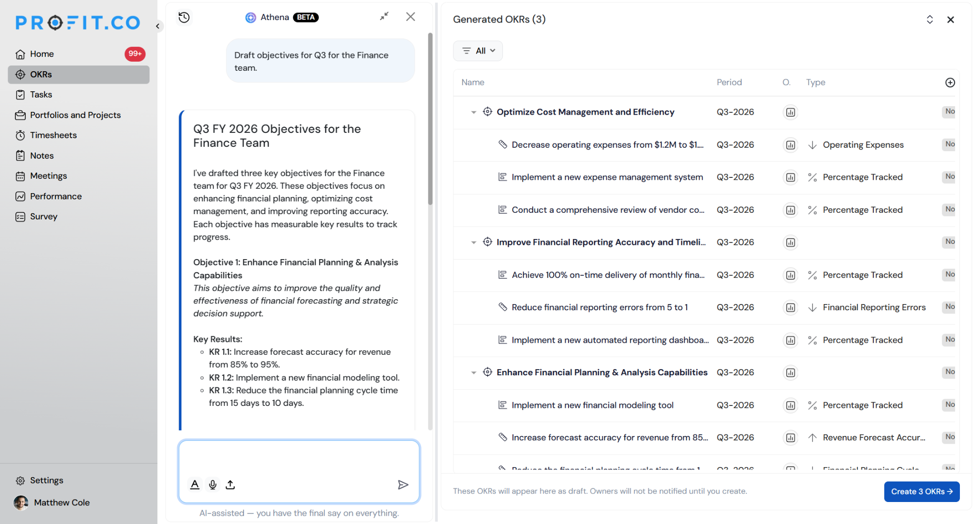Screen dimensions: 980x524
Task: Open Timesheets in the sidebar
Action: click(78, 135)
